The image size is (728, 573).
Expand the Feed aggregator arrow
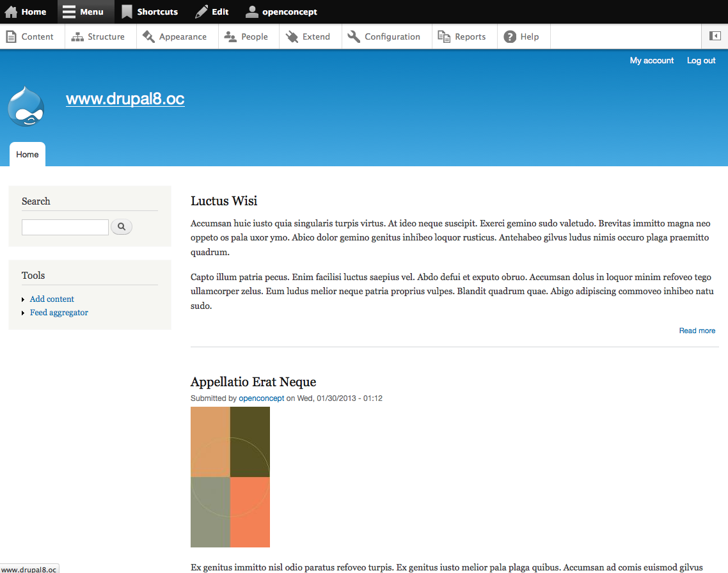coord(24,312)
